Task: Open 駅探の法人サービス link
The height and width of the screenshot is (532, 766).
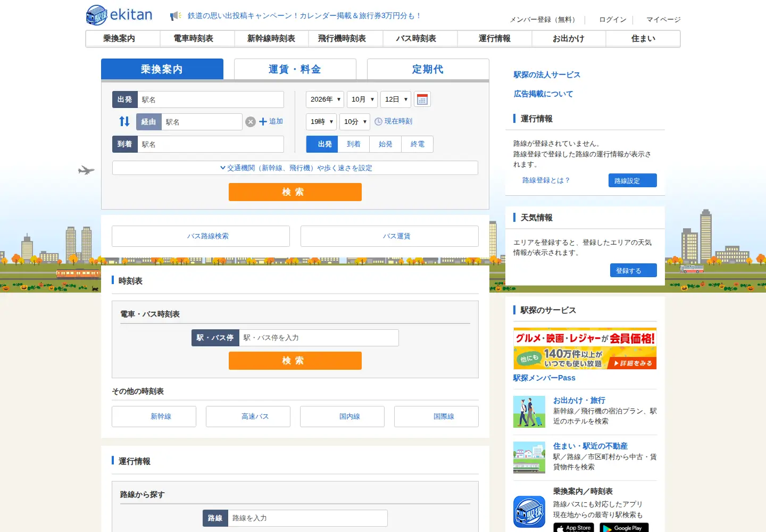Action: (x=547, y=74)
